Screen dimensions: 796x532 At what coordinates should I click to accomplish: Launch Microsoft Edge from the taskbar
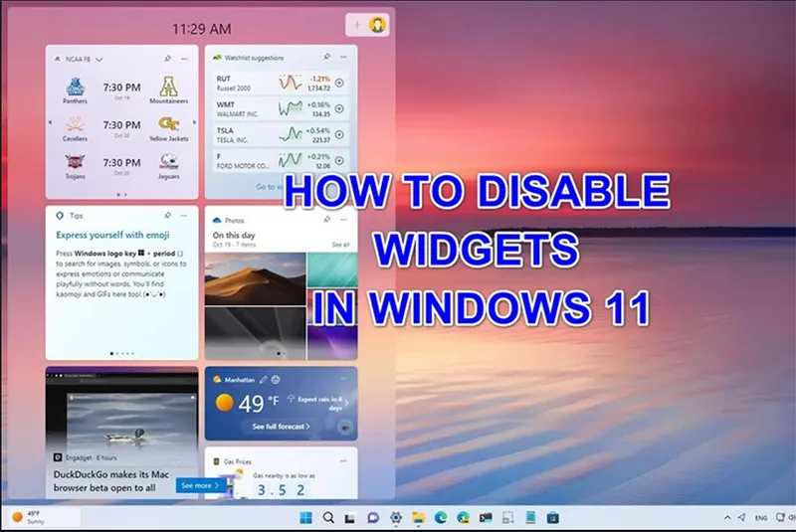(441, 517)
